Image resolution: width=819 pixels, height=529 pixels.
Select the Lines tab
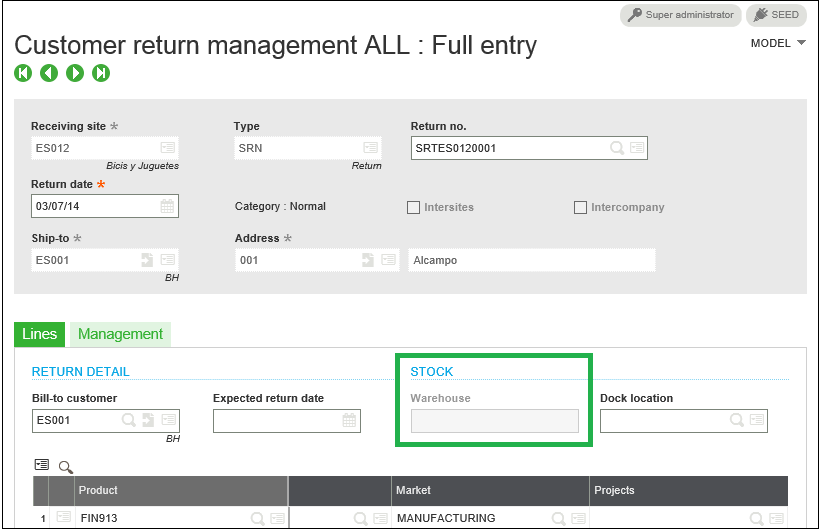[39, 334]
